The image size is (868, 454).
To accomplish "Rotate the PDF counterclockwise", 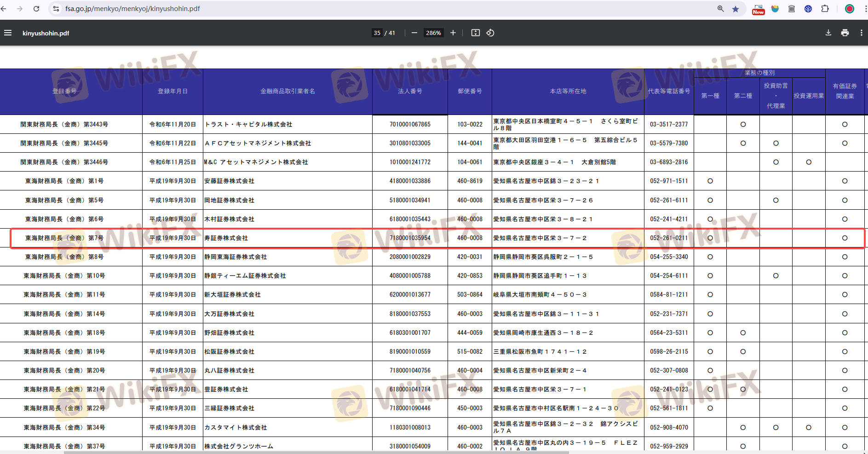I will (490, 33).
